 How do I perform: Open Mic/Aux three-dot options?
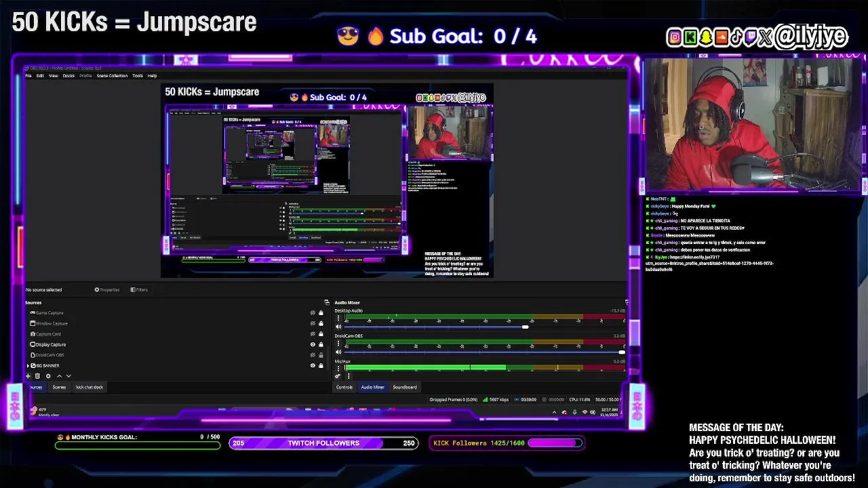pyautogui.click(x=338, y=368)
